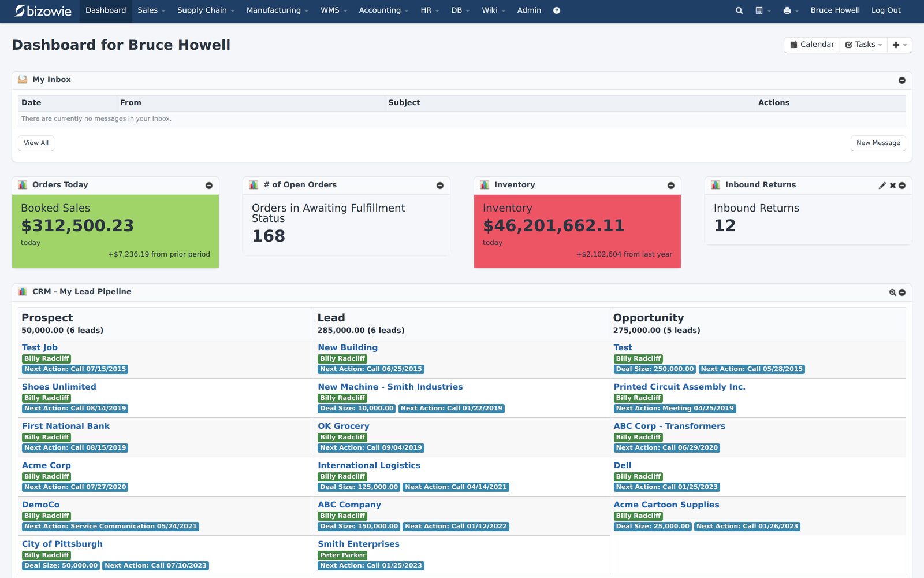924x578 pixels.
Task: Click the red Inventory value tile
Action: pos(577,231)
